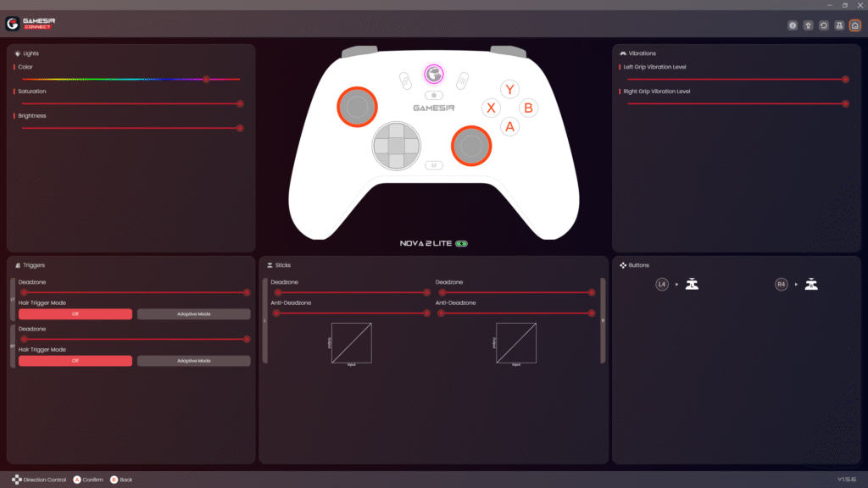The width and height of the screenshot is (868, 488).
Task: Select the B button on controller
Action: (x=529, y=108)
